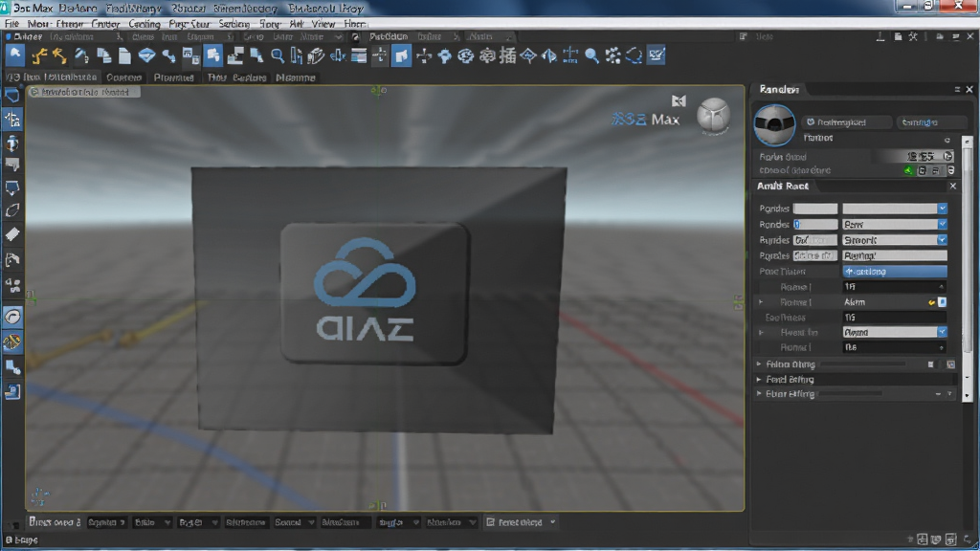Select the circular arc tool in left sidebar
Image resolution: width=980 pixels, height=551 pixels.
(x=12, y=317)
